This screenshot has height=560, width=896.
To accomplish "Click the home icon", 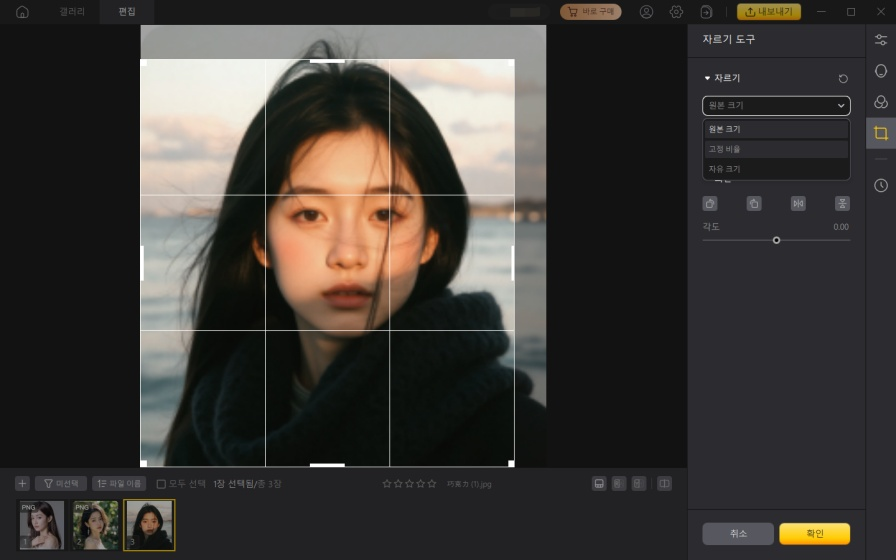I will [x=22, y=12].
